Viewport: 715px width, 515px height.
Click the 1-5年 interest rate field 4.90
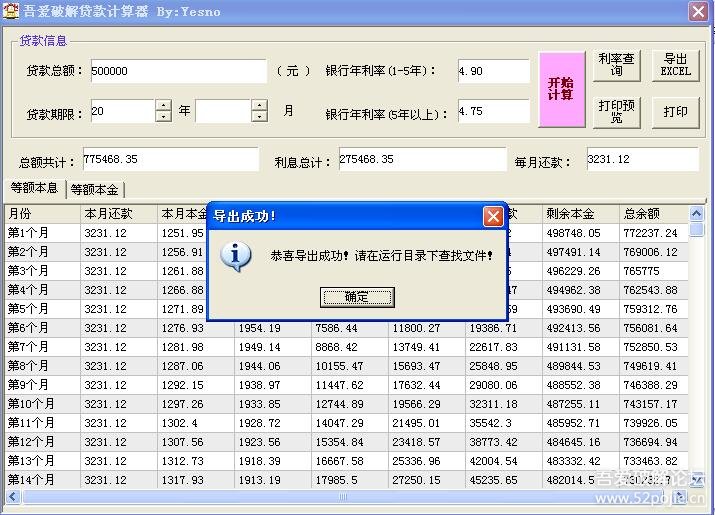coord(494,71)
